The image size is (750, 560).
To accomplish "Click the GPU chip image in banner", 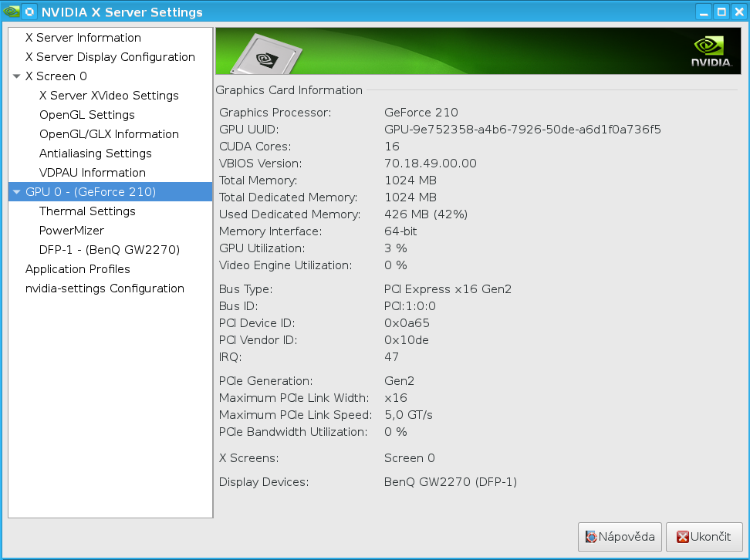I will tap(267, 55).
